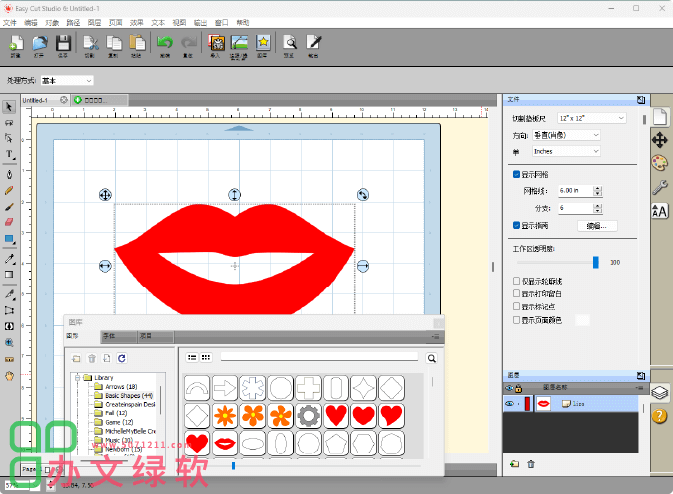This screenshot has height=494, width=673.
Task: Open the 文本 menu
Action: click(158, 23)
